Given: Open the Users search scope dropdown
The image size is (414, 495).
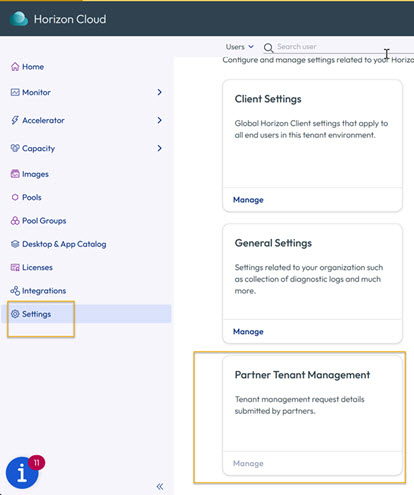Looking at the screenshot, I should pos(240,47).
